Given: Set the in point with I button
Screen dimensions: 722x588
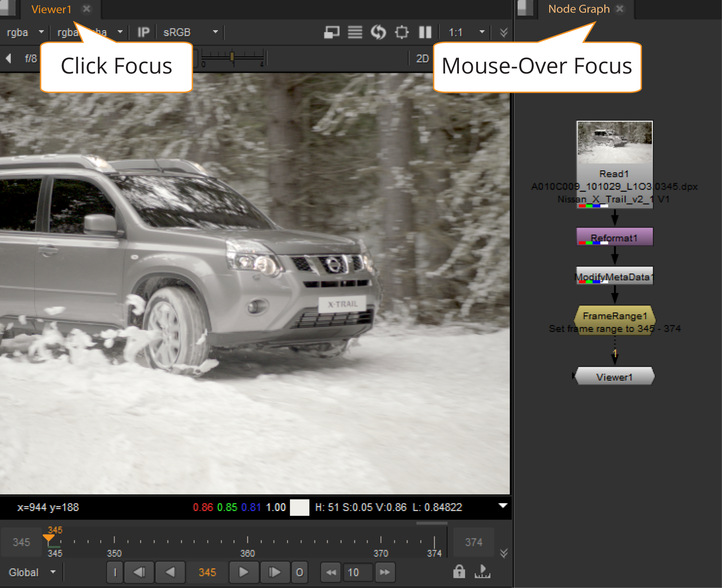Looking at the screenshot, I should click(115, 572).
